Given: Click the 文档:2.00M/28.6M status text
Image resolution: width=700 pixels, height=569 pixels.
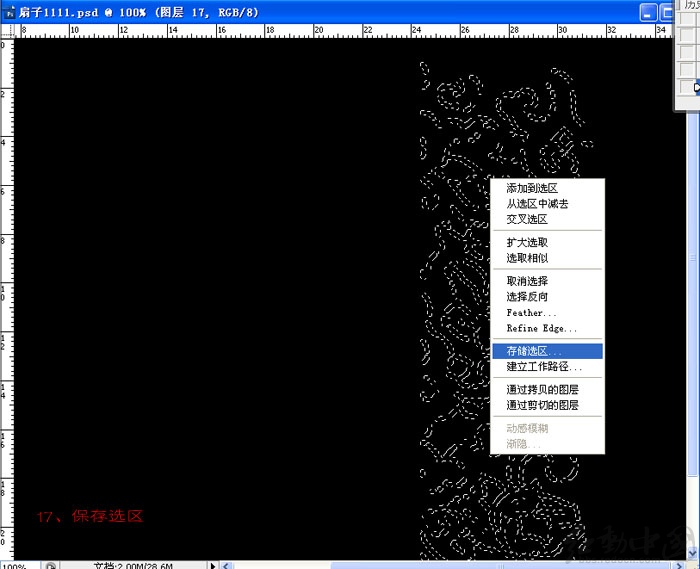Looking at the screenshot, I should [133, 566].
